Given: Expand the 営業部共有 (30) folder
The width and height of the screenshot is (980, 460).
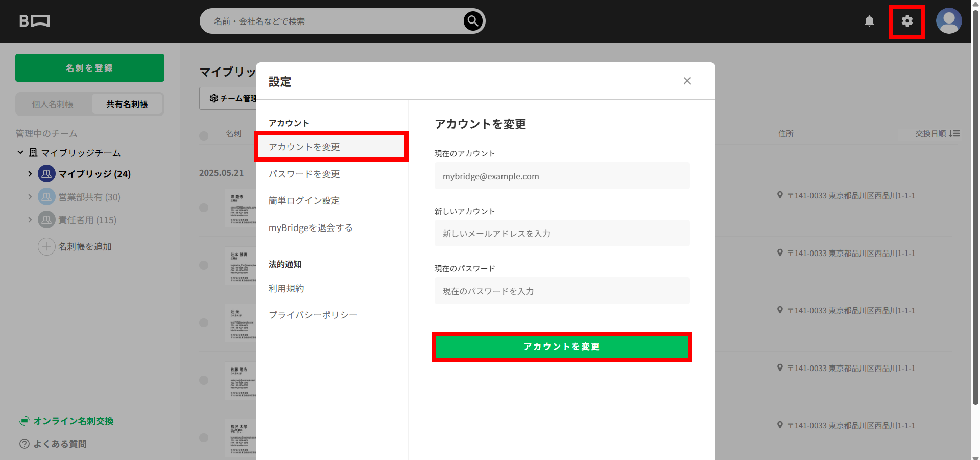Looking at the screenshot, I should pyautogui.click(x=30, y=197).
